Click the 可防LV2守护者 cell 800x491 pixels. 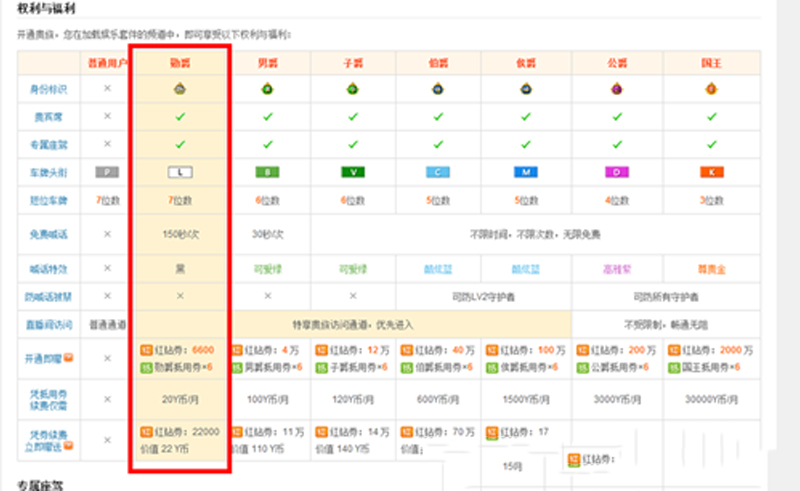(483, 297)
